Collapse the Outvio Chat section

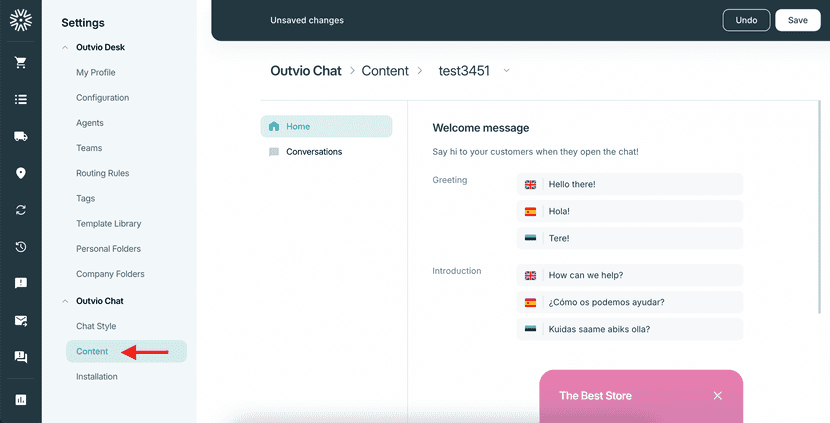65,301
